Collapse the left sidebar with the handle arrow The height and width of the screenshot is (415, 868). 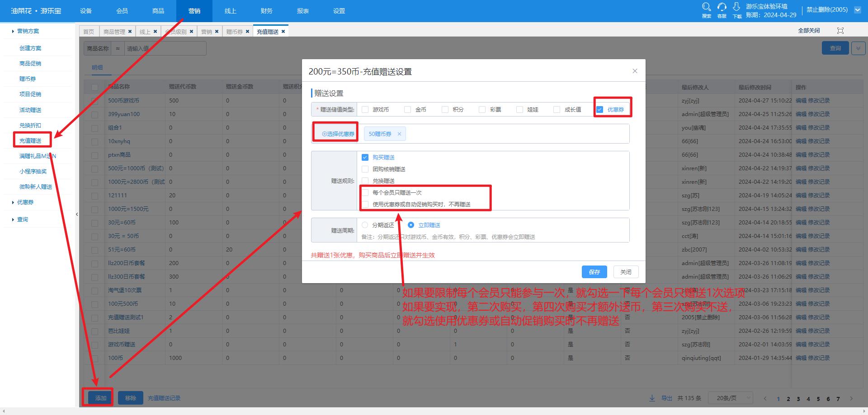click(x=77, y=214)
